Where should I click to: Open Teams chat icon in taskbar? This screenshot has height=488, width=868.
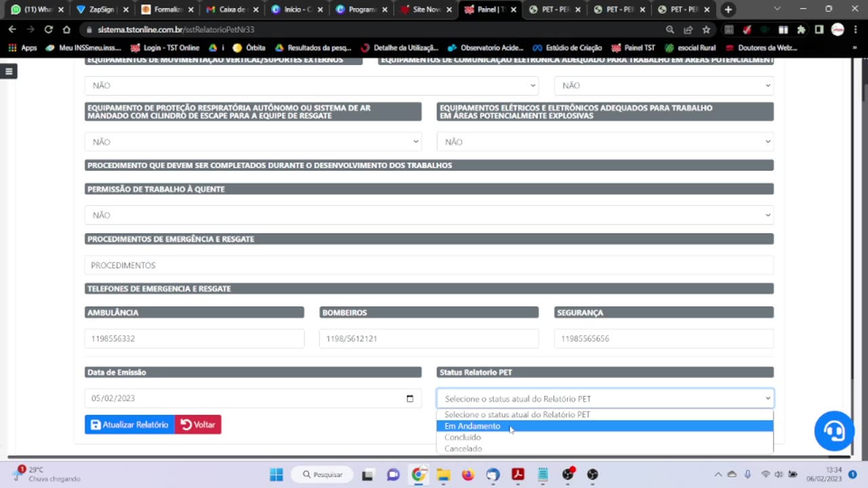click(393, 474)
